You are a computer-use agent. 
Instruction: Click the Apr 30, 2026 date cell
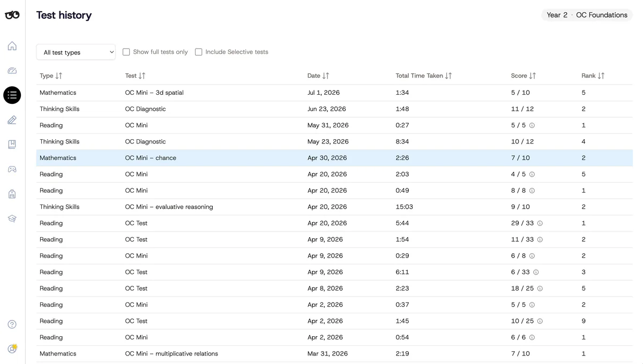point(327,158)
